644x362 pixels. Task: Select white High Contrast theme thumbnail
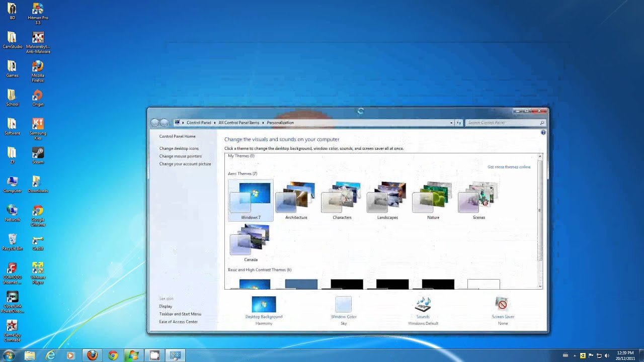pyautogui.click(x=484, y=284)
